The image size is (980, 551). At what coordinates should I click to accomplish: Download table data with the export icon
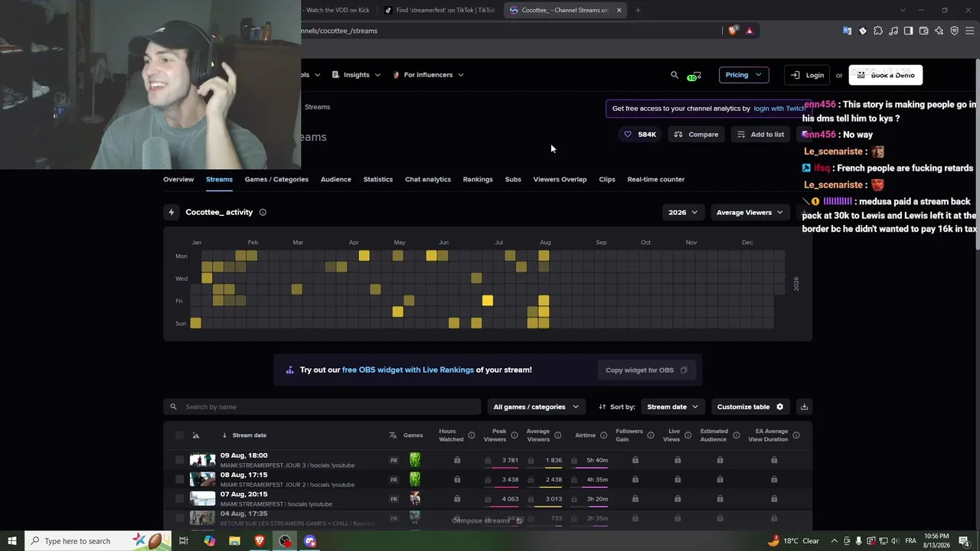tap(804, 406)
